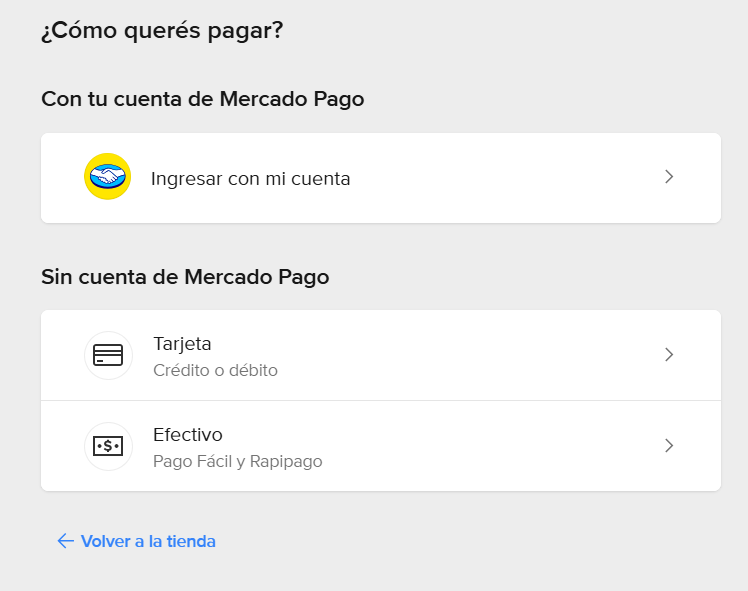Choose the Efectivo payment label
The width and height of the screenshot is (748, 591).
point(187,435)
